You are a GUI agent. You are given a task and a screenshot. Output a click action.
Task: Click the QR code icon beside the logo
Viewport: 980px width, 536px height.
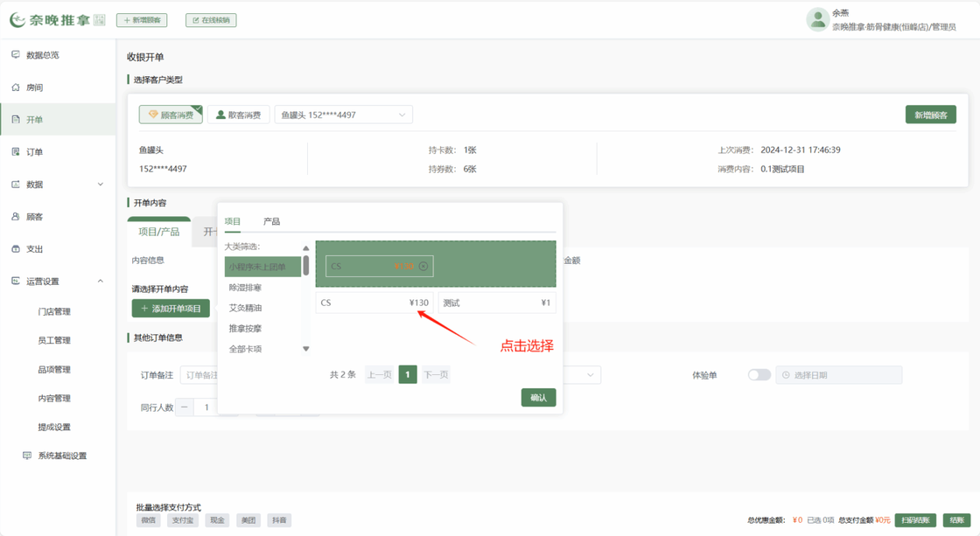click(x=100, y=20)
